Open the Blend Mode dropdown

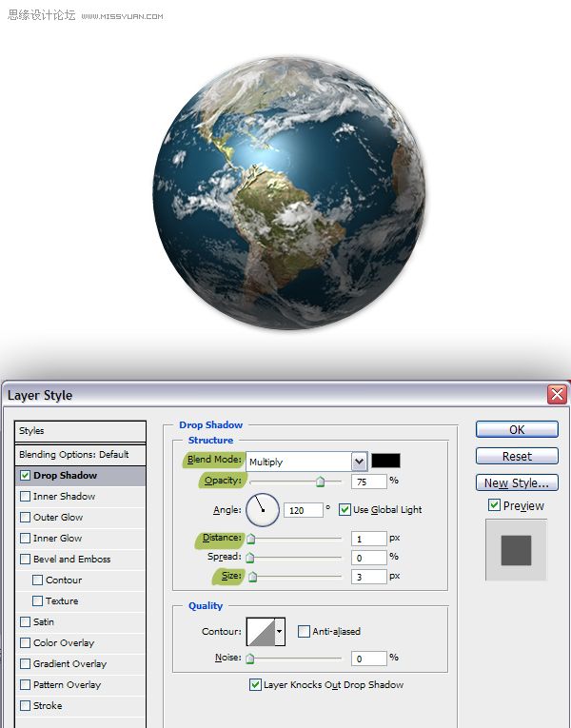360,462
